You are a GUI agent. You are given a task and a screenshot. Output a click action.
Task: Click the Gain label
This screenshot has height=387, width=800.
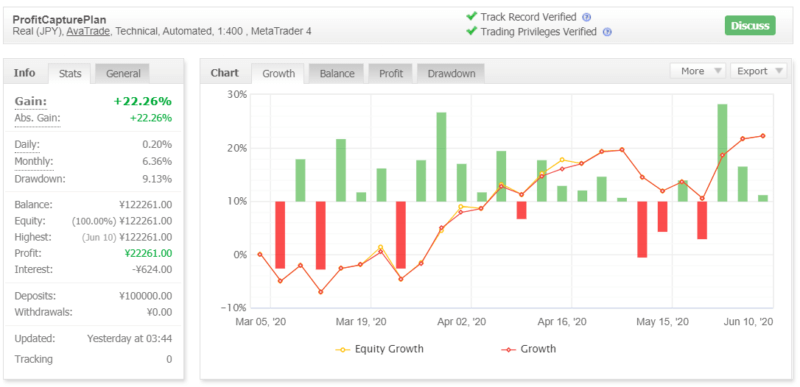click(31, 101)
